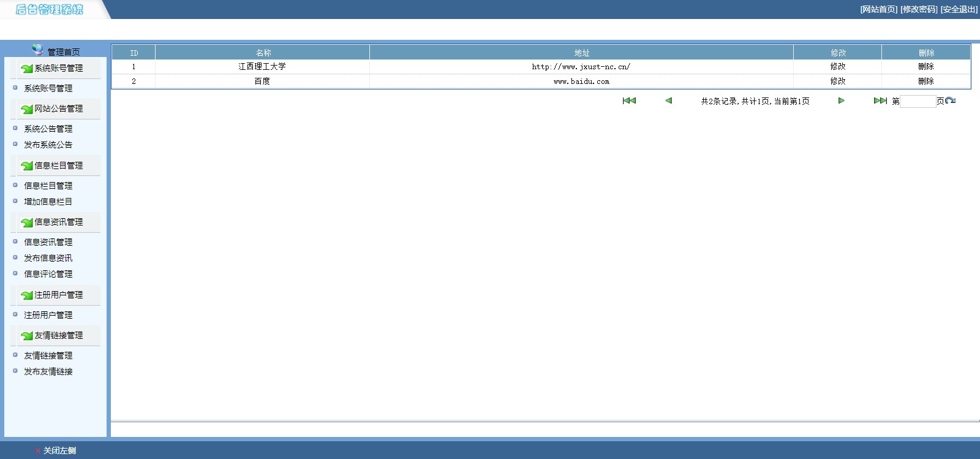Go to first page arrow icon
Screen dimensions: 980x459
pyautogui.click(x=629, y=101)
